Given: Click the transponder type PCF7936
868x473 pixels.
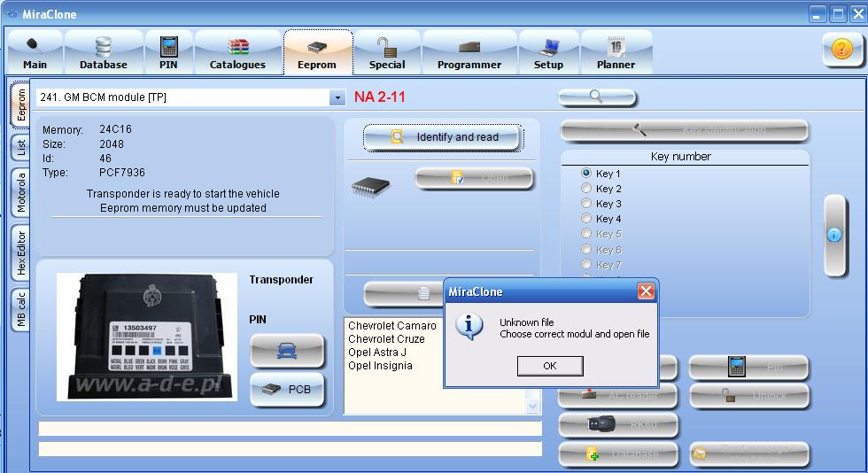Looking at the screenshot, I should coord(122,172).
